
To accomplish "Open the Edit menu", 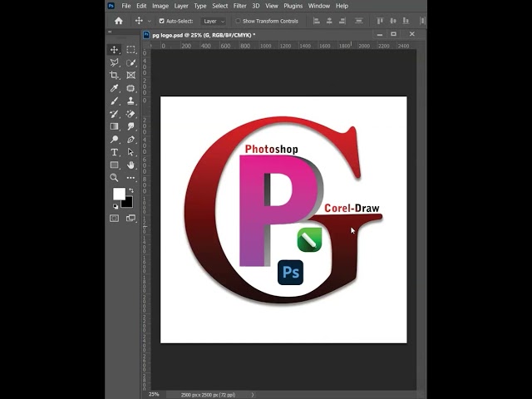I will [141, 6].
